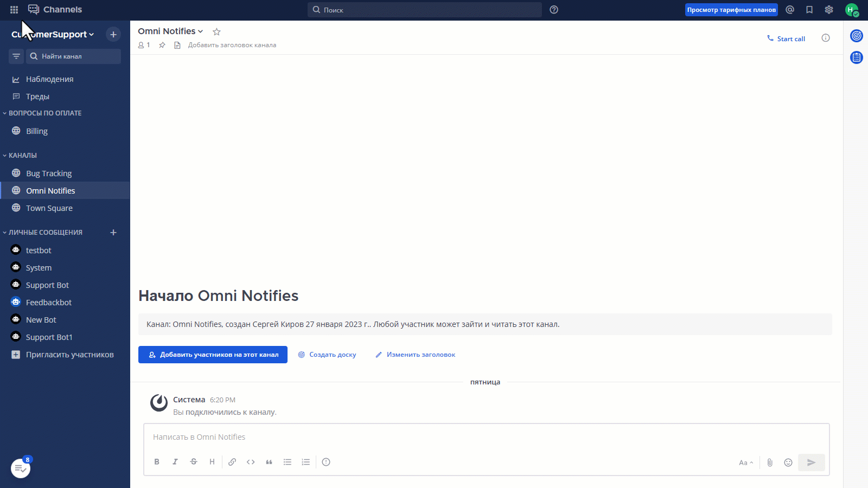
Task: Insert inline code formatting
Action: click(251, 462)
